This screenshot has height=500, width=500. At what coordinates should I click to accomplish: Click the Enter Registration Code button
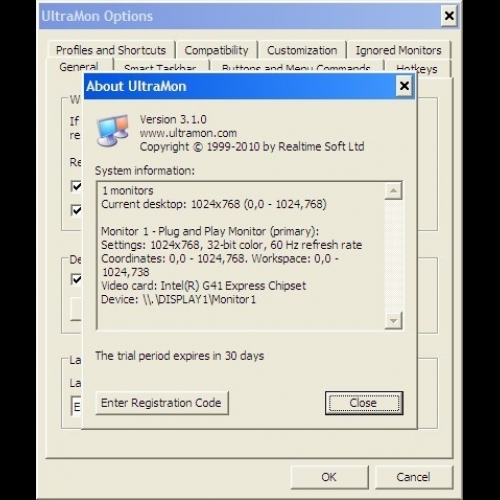[162, 403]
